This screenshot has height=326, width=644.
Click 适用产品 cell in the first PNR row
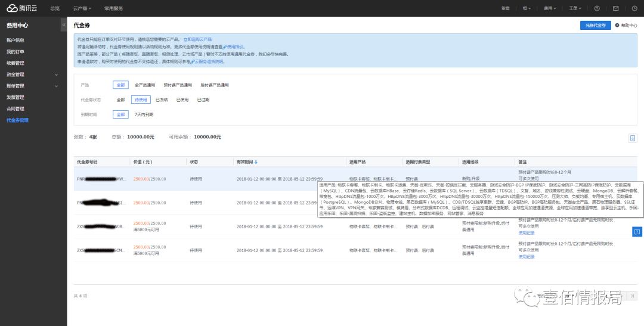click(x=373, y=179)
